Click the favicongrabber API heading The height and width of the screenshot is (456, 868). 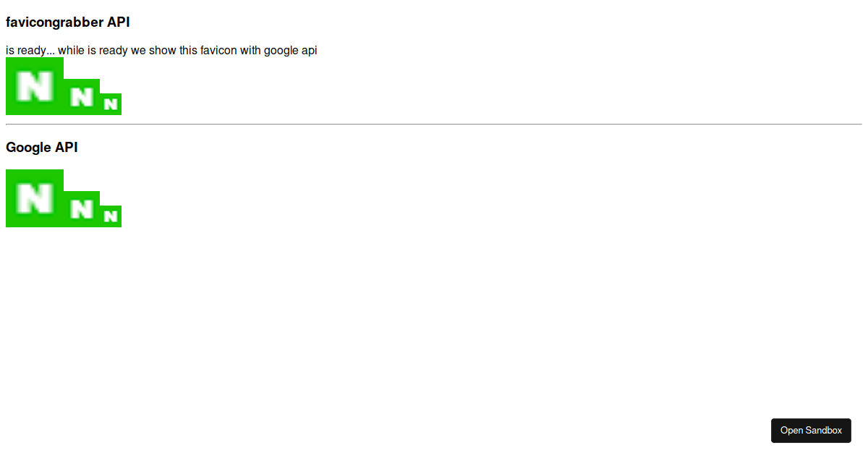click(68, 22)
